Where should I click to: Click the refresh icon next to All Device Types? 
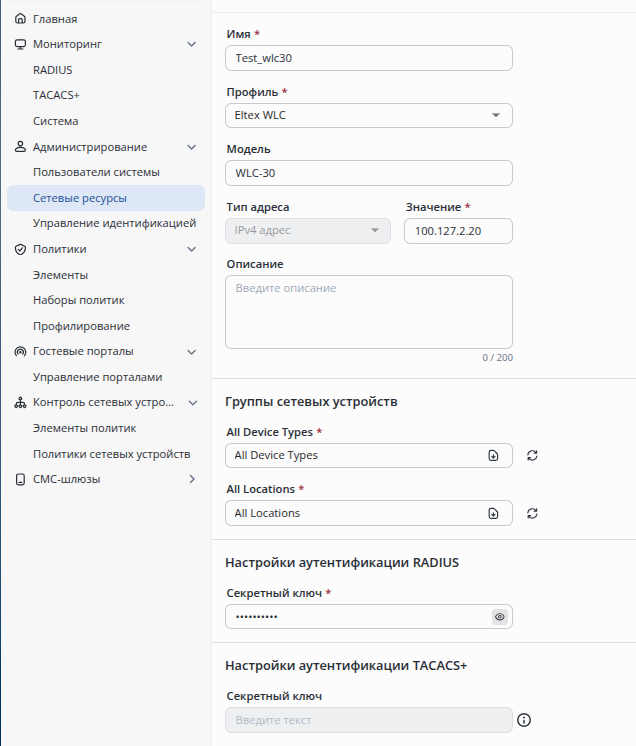(532, 456)
